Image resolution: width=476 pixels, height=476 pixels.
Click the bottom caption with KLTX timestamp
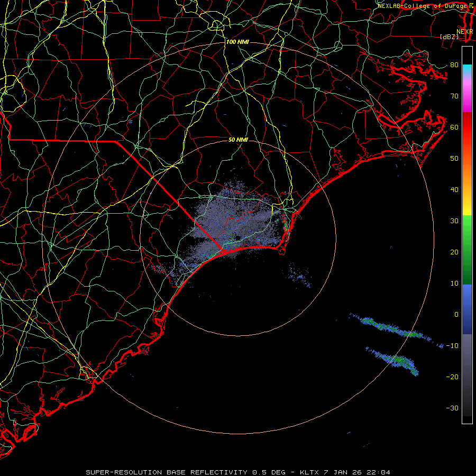tap(238, 472)
